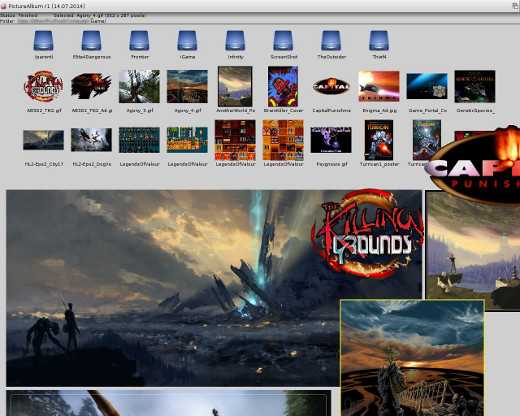
Task: Select the Game_Portal thumbnail
Action: pyautogui.click(x=427, y=86)
